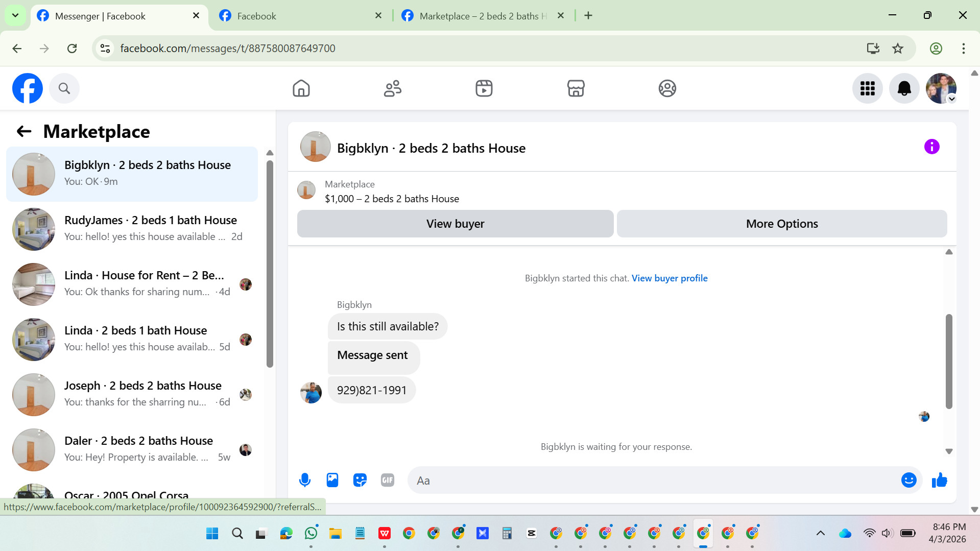This screenshot has height=551, width=980.
Task: Choose a GIF with the GIF icon
Action: [388, 480]
